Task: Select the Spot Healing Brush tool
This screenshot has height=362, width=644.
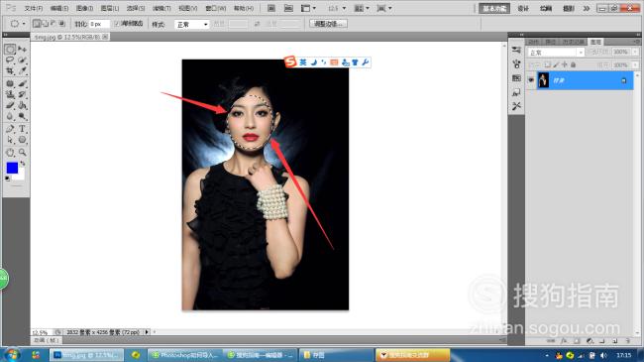Action: [10, 83]
